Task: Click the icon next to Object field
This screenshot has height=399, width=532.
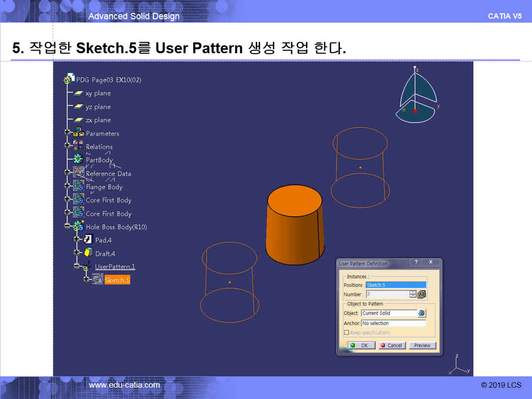Action: tap(422, 313)
